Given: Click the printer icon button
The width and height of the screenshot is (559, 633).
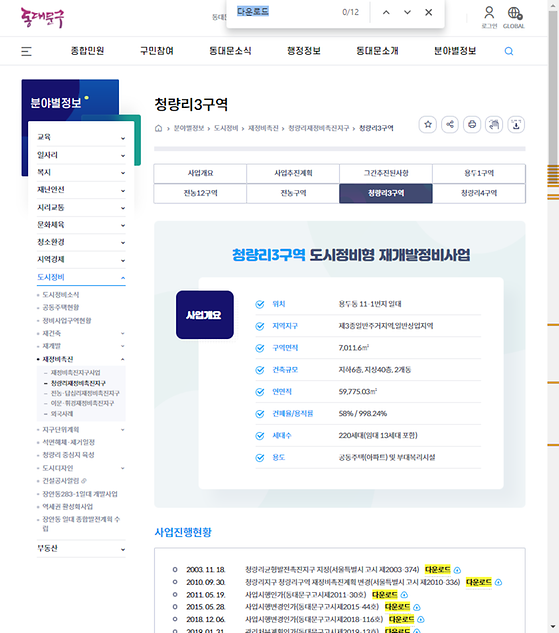Looking at the screenshot, I should tap(472, 124).
